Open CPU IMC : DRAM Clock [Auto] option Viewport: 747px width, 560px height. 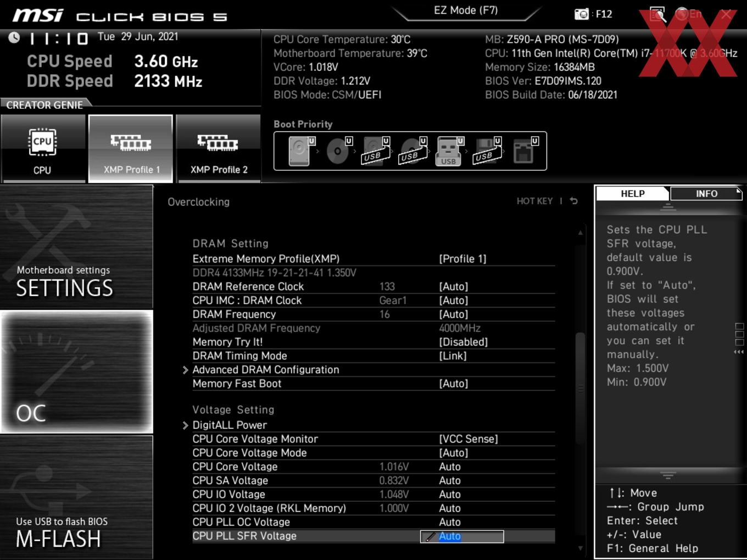[x=453, y=300]
